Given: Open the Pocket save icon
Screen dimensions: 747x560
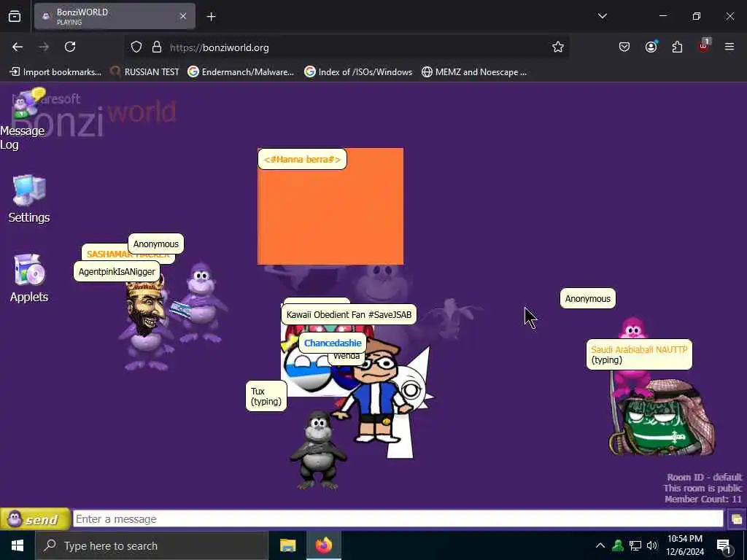Looking at the screenshot, I should tap(624, 47).
